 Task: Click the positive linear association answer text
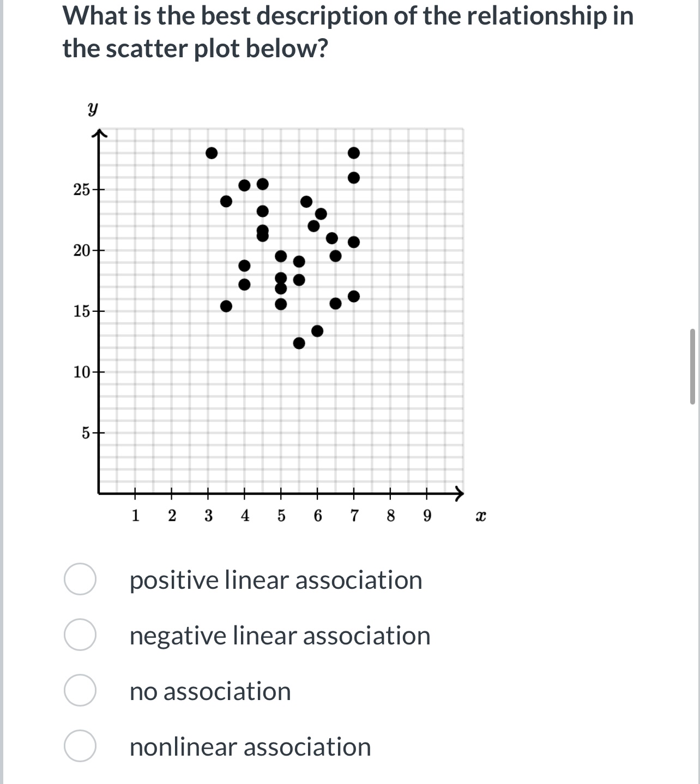coord(275,580)
